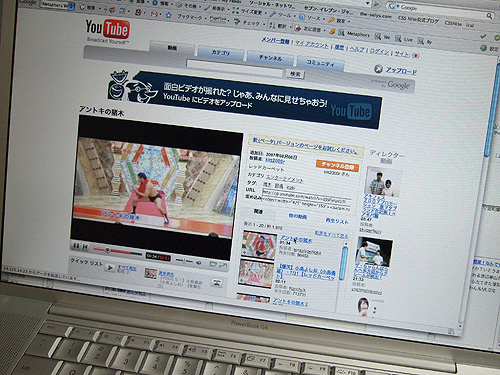Open the アップロード link

click(401, 70)
